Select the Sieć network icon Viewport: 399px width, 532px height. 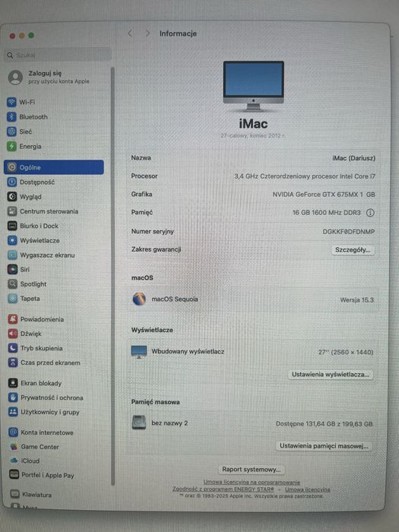11,131
